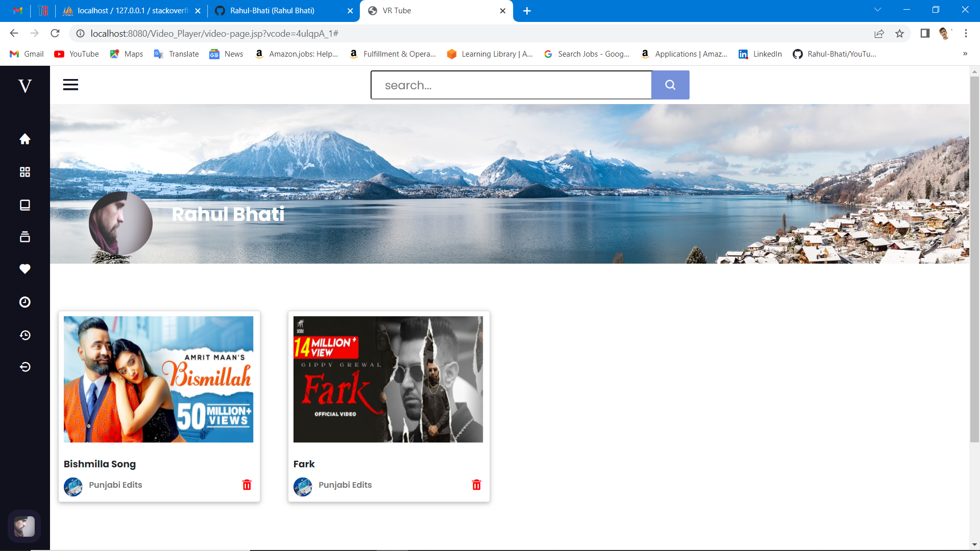Screen dimensions: 980x551
Task: Click the Home icon in sidebar
Action: pyautogui.click(x=24, y=139)
